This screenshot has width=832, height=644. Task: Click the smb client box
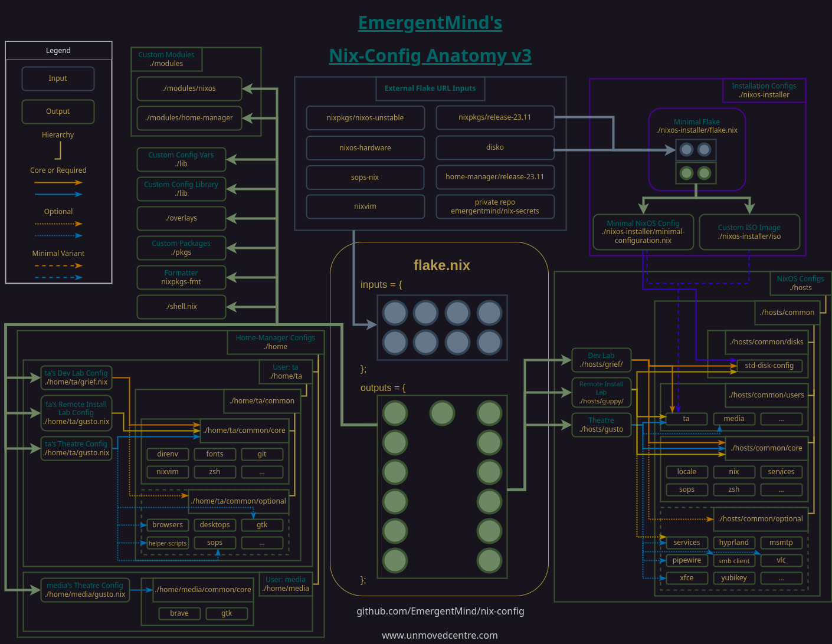point(734,561)
